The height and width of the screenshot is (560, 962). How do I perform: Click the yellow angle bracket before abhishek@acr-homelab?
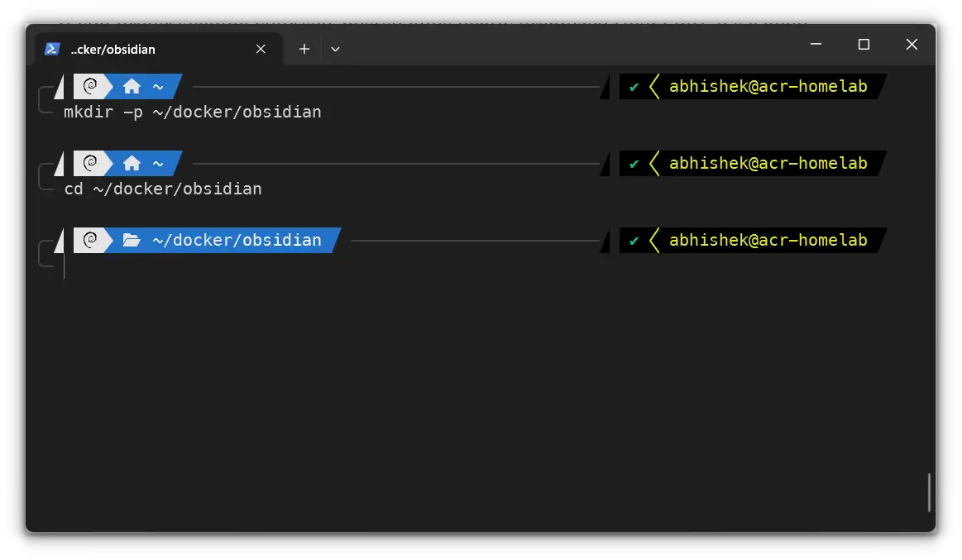654,86
